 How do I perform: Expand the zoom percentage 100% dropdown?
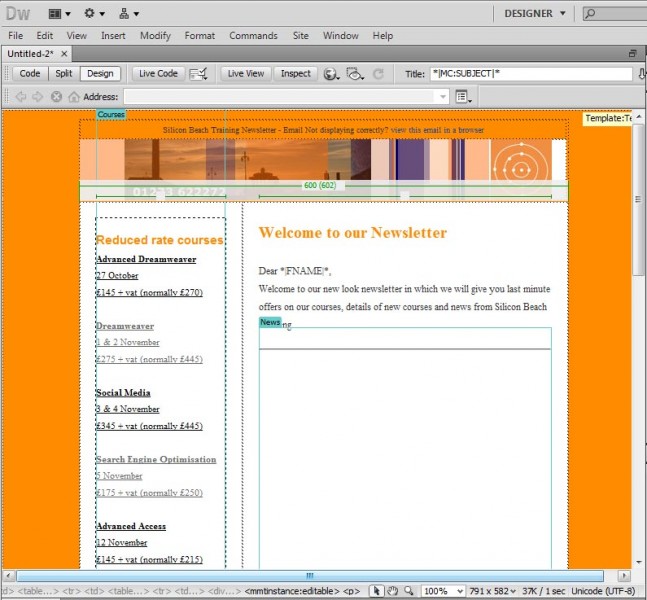(x=460, y=591)
